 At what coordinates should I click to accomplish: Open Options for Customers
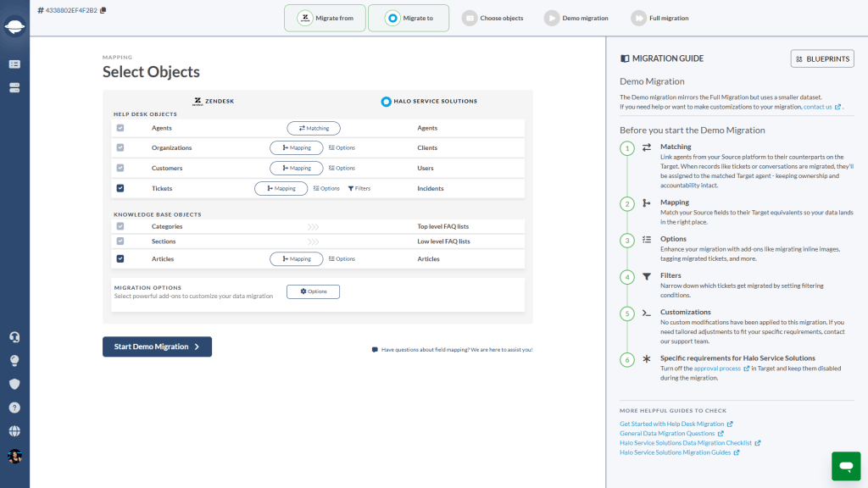(x=342, y=168)
